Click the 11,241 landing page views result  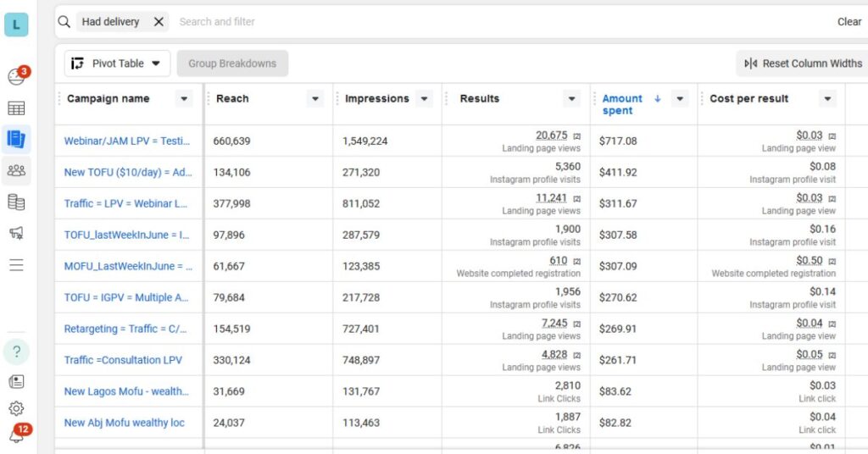click(x=551, y=198)
